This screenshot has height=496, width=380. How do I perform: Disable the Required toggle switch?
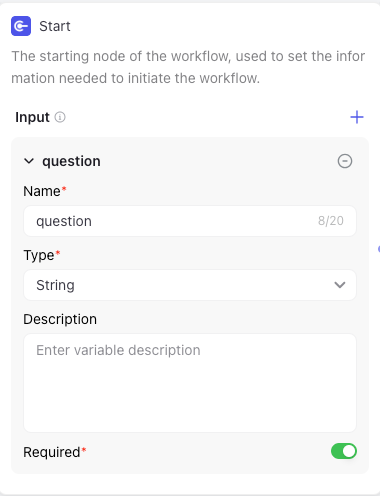point(344,451)
